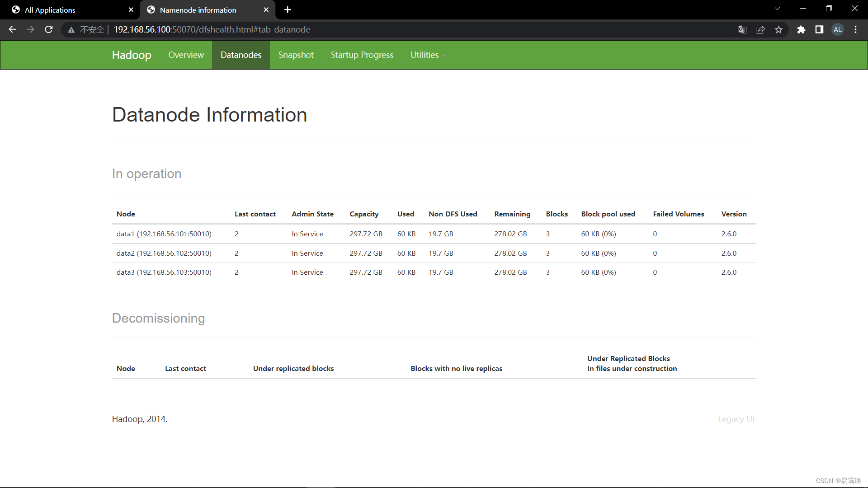
Task: Click the Hadoop brand link
Action: 132,55
